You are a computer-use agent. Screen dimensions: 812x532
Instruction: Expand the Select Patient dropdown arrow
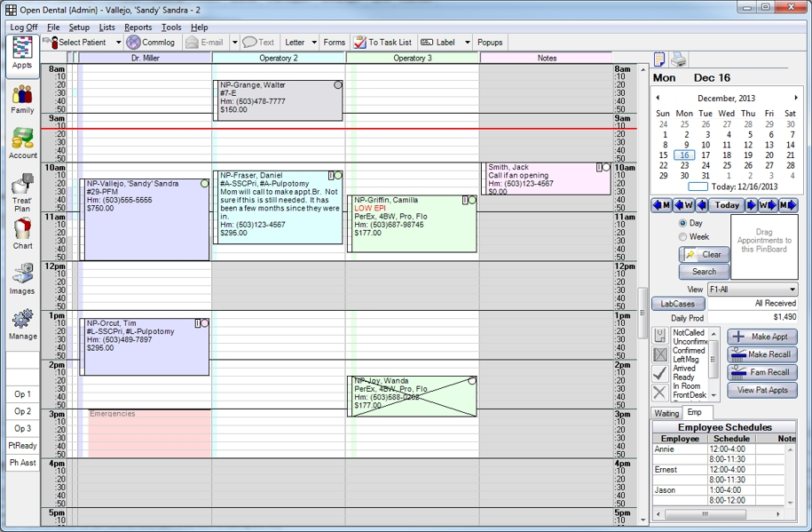coord(119,43)
